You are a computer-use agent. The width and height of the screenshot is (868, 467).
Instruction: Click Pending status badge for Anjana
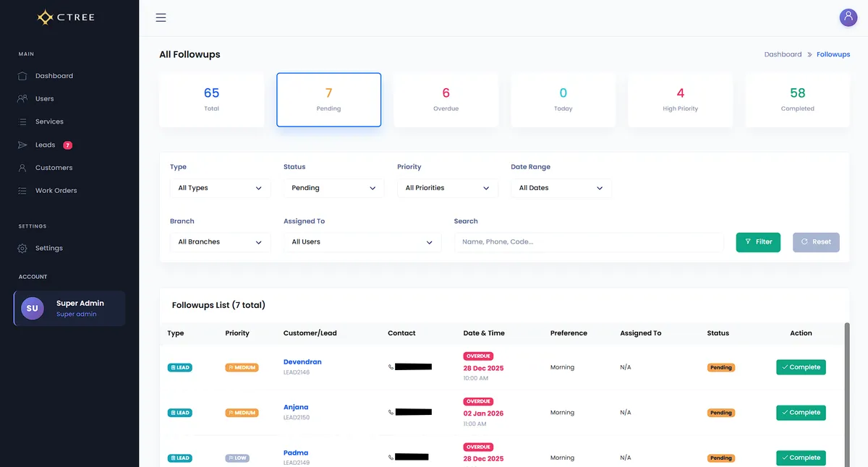[x=721, y=413]
